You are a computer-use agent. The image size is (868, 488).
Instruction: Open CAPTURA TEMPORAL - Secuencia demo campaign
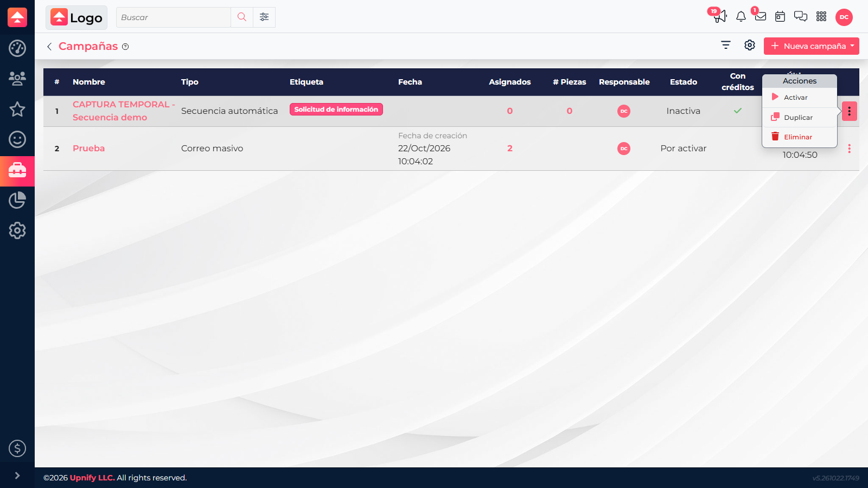point(124,111)
